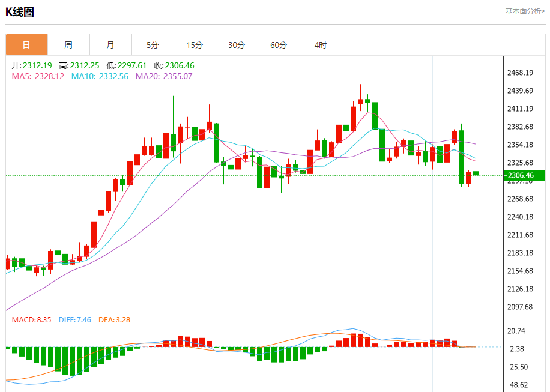Screen dimensions: 550x392
Task: Click the 2154.68 price axis label
Action: pos(521,271)
